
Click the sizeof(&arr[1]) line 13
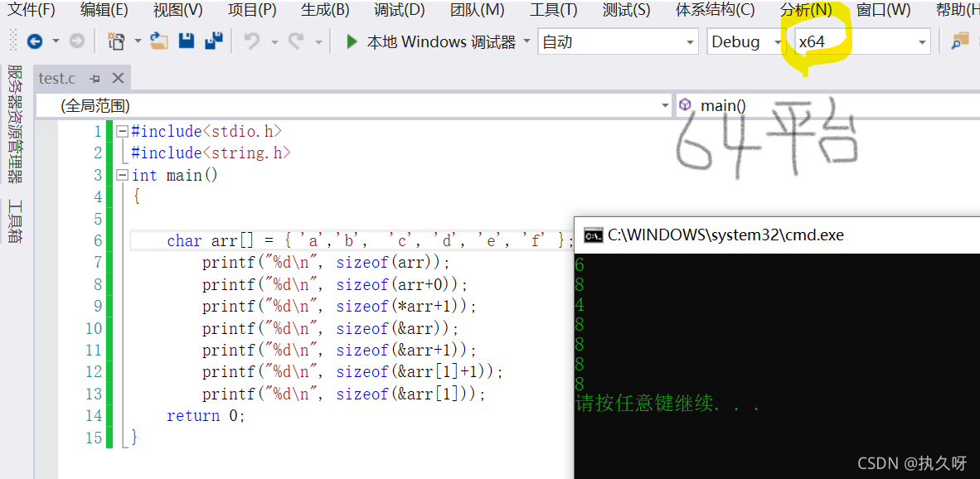tap(343, 394)
